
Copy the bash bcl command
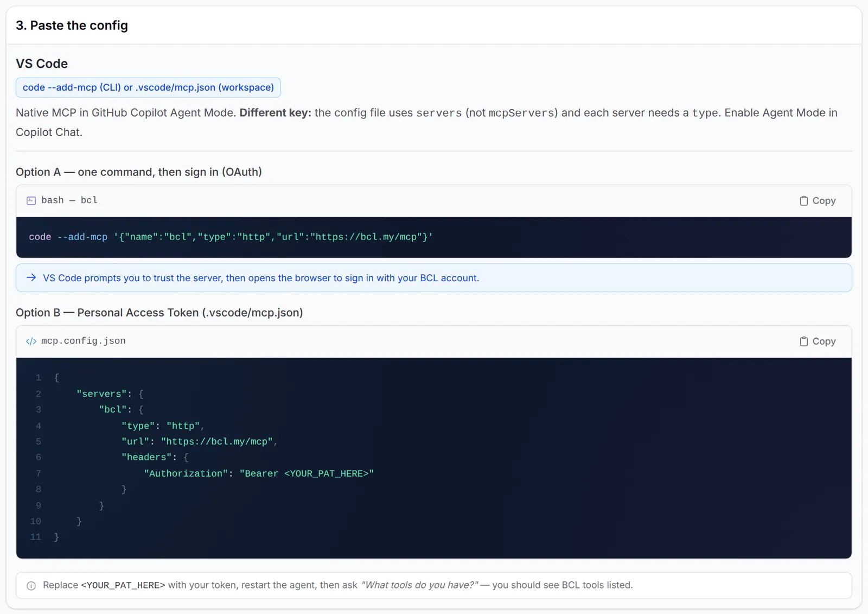817,201
